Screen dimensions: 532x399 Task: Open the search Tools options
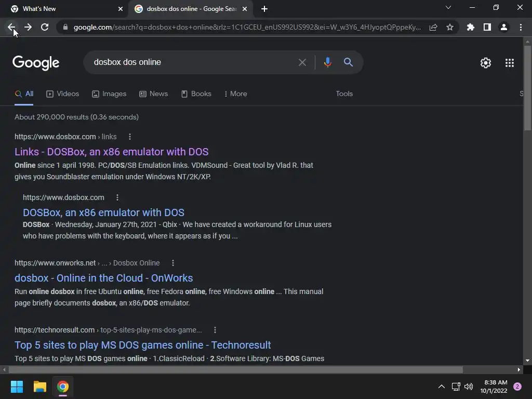(x=344, y=94)
